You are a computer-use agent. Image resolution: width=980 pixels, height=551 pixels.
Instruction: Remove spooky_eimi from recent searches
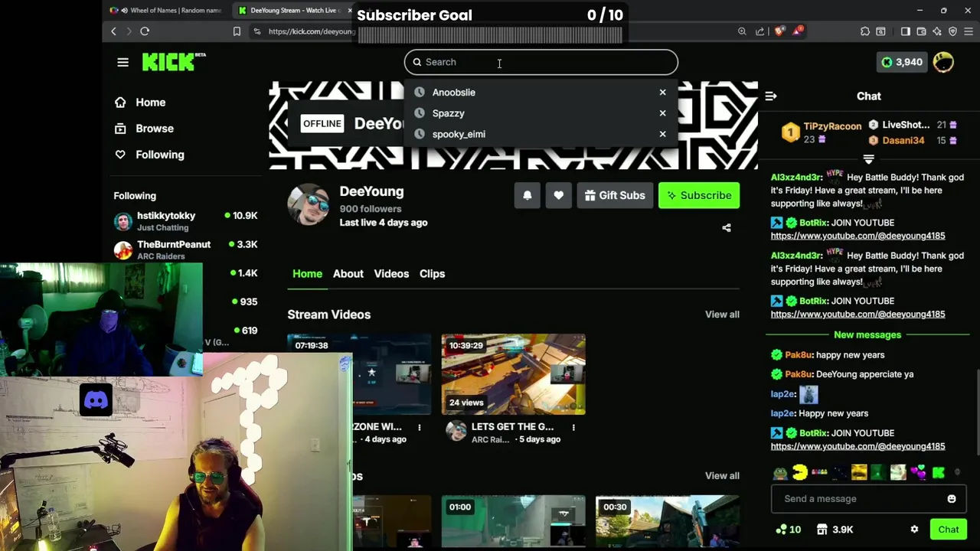662,134
